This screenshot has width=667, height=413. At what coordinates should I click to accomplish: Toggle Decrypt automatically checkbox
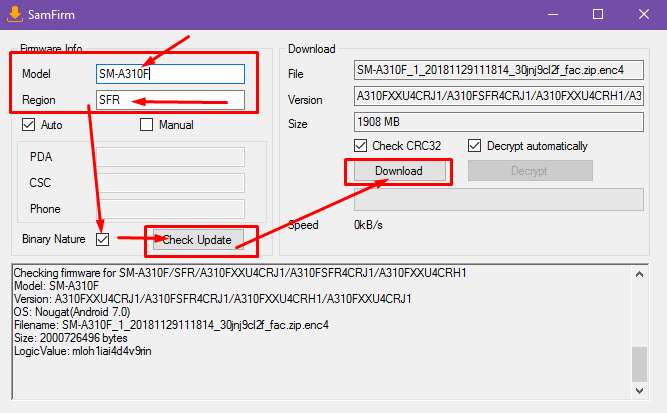coord(474,146)
